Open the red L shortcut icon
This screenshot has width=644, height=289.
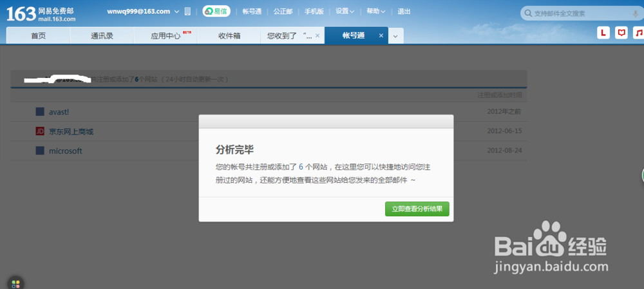[x=603, y=33]
